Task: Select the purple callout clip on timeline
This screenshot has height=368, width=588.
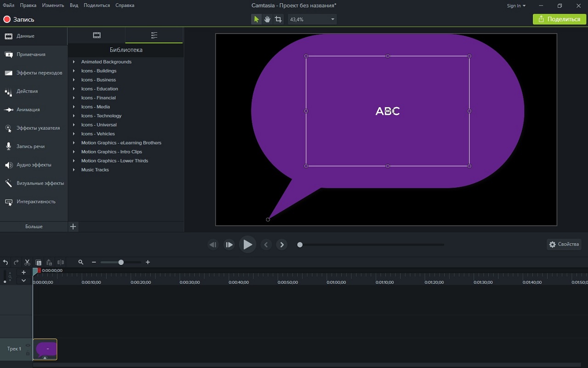Action: (x=45, y=349)
